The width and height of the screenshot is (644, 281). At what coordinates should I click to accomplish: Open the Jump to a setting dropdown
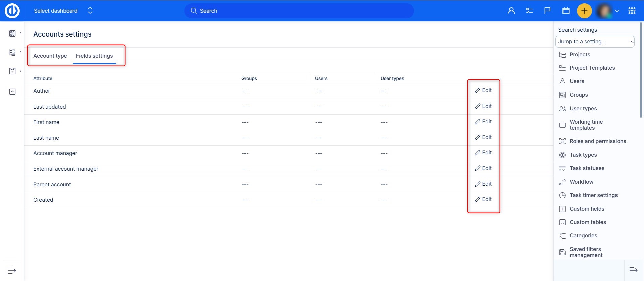[595, 42]
